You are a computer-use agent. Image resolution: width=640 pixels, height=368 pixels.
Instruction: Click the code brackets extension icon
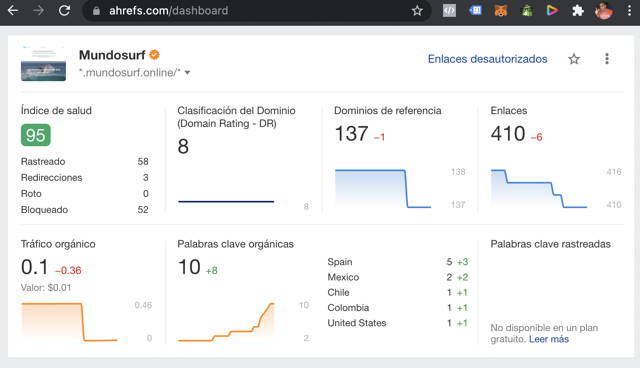[449, 11]
